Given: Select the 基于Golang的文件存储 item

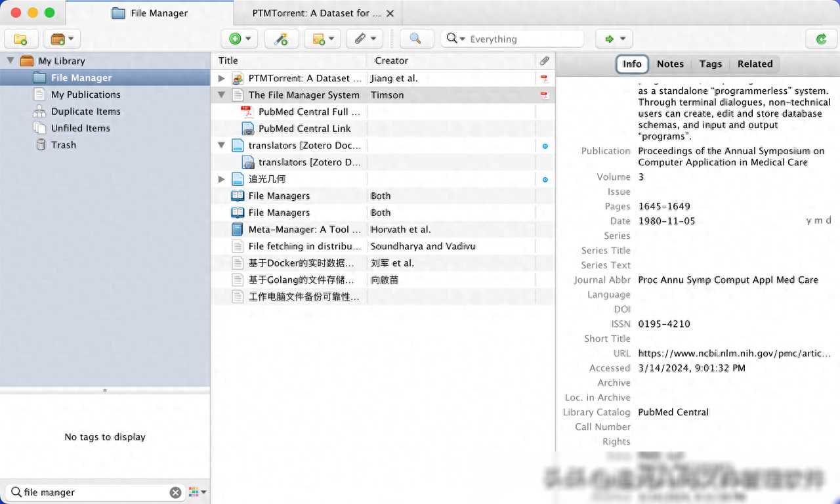Looking at the screenshot, I should click(x=383, y=280).
